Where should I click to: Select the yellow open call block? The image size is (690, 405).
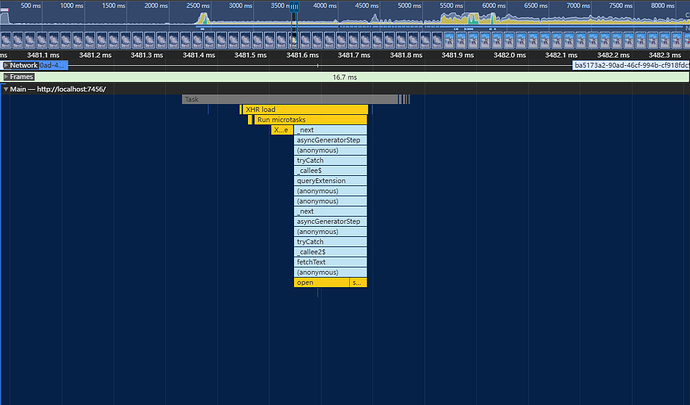coord(322,283)
